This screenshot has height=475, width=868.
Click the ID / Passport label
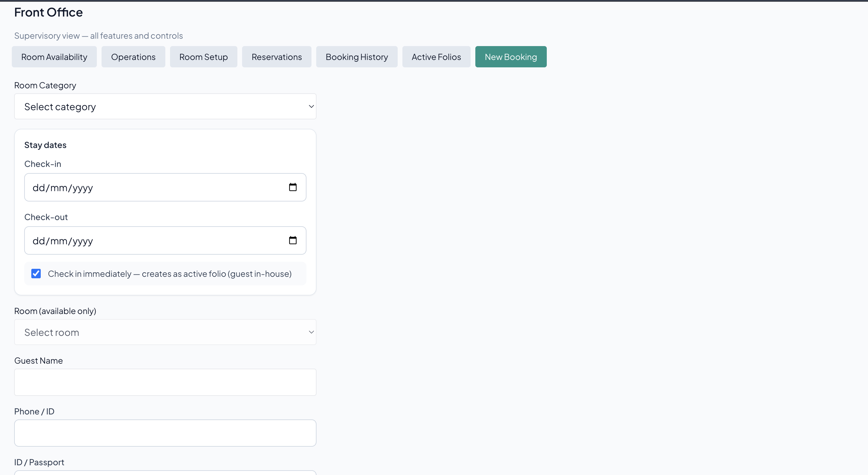coord(39,462)
